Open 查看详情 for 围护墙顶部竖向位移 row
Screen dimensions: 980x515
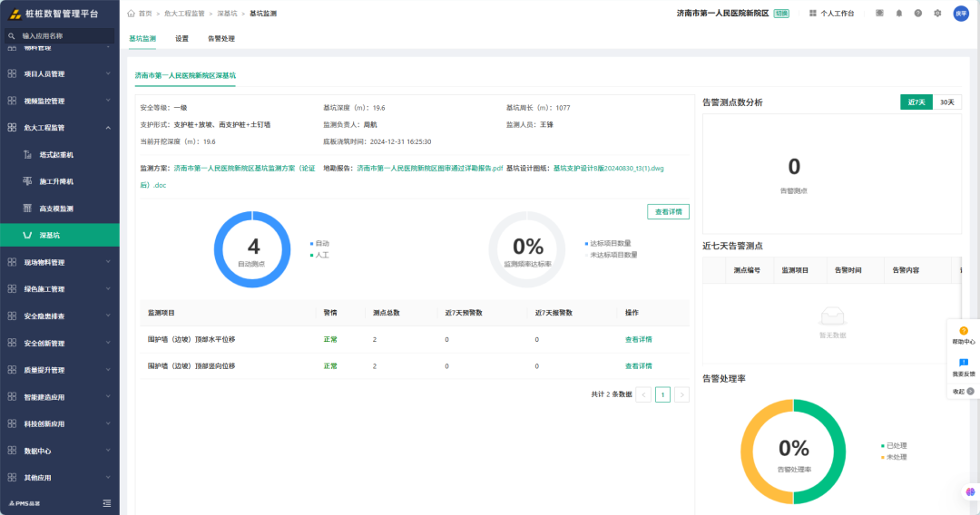[x=638, y=366]
